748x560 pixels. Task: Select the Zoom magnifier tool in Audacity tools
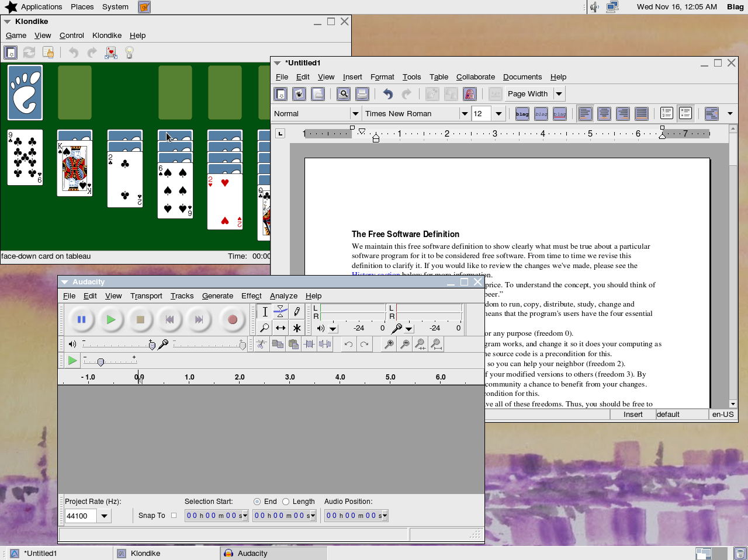click(265, 328)
